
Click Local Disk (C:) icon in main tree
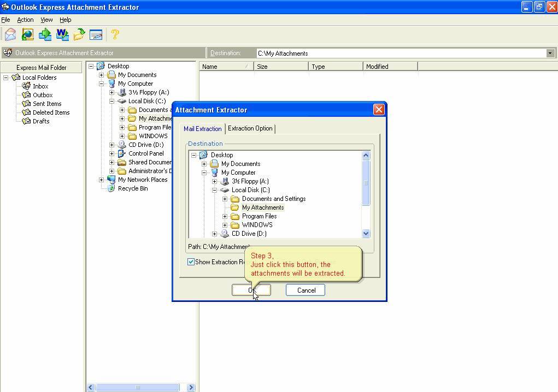pos(122,101)
